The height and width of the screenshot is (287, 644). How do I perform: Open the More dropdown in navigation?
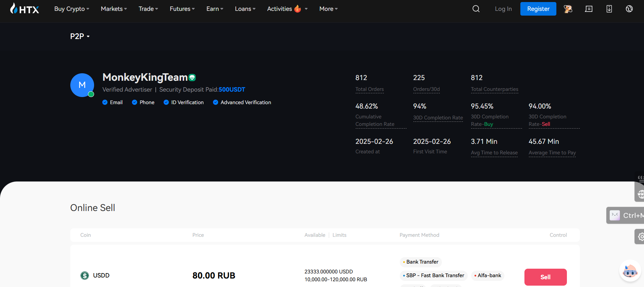[x=328, y=9]
